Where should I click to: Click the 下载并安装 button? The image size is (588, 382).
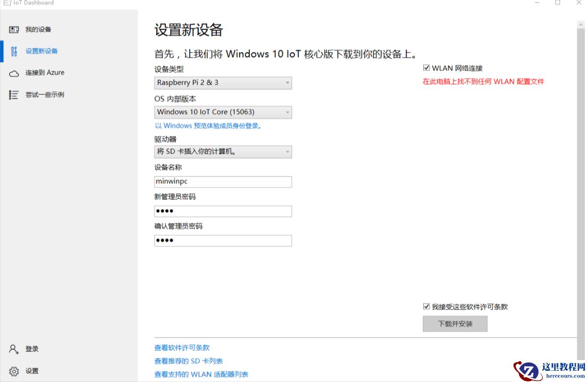coord(455,324)
